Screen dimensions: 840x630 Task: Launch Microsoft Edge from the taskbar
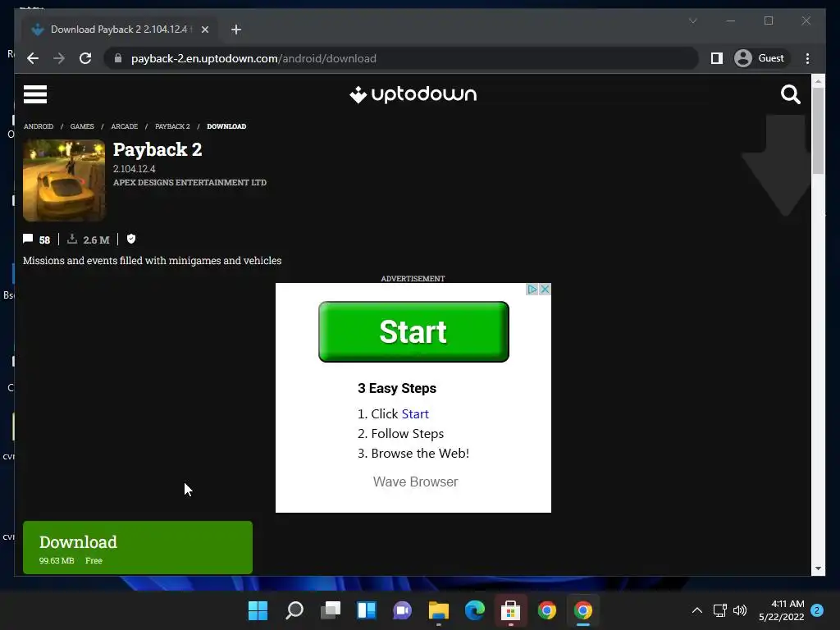(x=475, y=610)
